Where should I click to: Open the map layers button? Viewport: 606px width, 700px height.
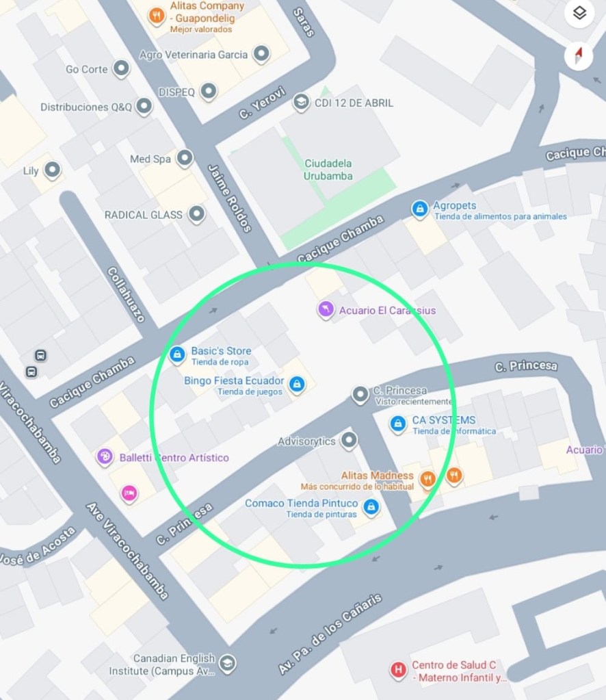point(579,13)
